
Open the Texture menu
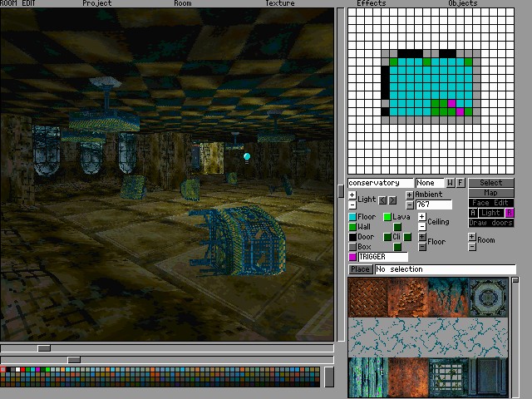280,3
